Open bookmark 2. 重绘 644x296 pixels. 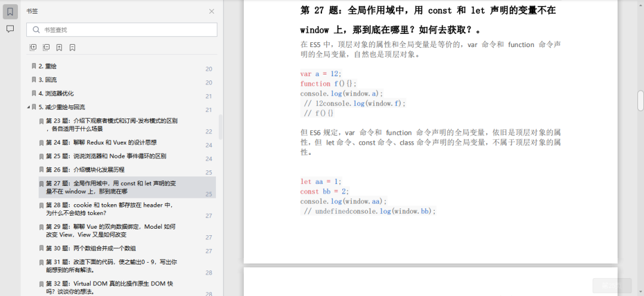[48, 66]
